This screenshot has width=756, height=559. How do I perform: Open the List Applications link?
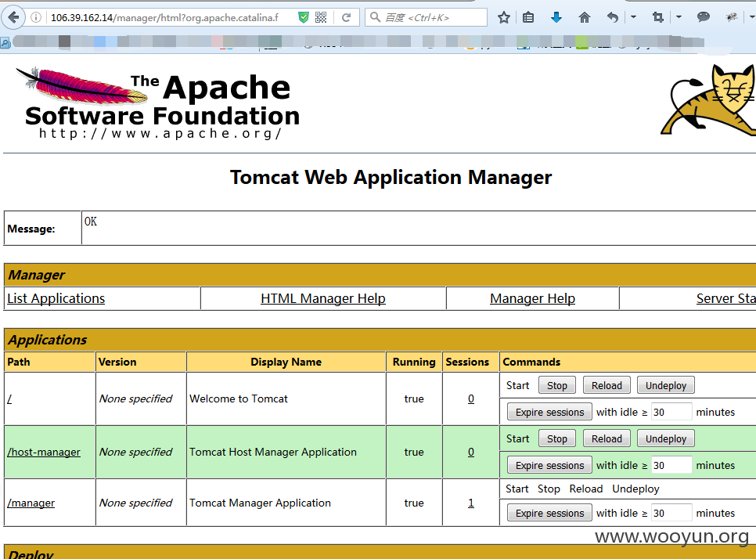pos(56,298)
